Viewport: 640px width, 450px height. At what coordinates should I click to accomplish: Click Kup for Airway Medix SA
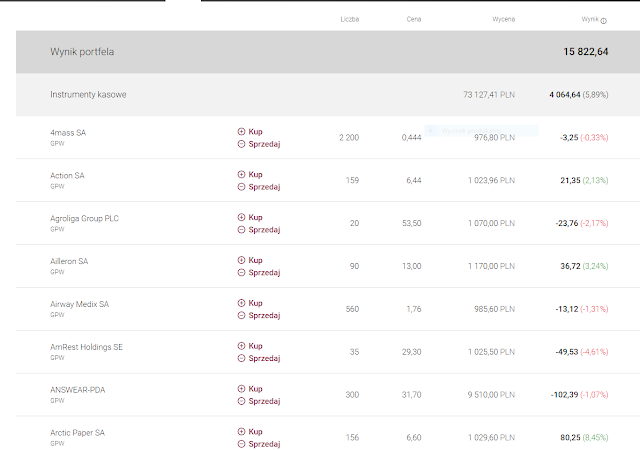click(x=255, y=303)
